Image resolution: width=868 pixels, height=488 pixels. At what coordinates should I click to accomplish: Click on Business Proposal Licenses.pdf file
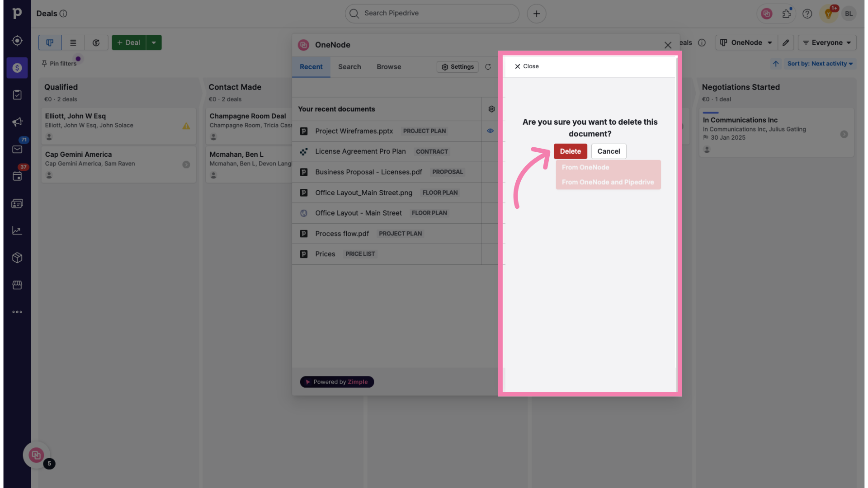coord(368,172)
